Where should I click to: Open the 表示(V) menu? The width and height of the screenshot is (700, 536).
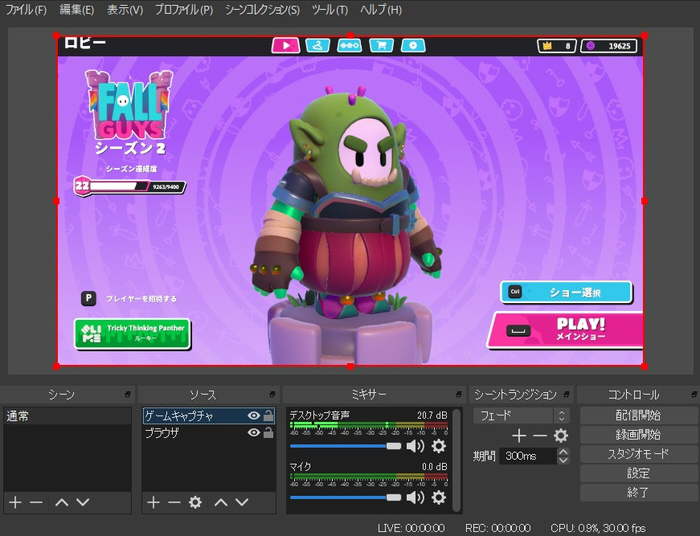tap(125, 10)
